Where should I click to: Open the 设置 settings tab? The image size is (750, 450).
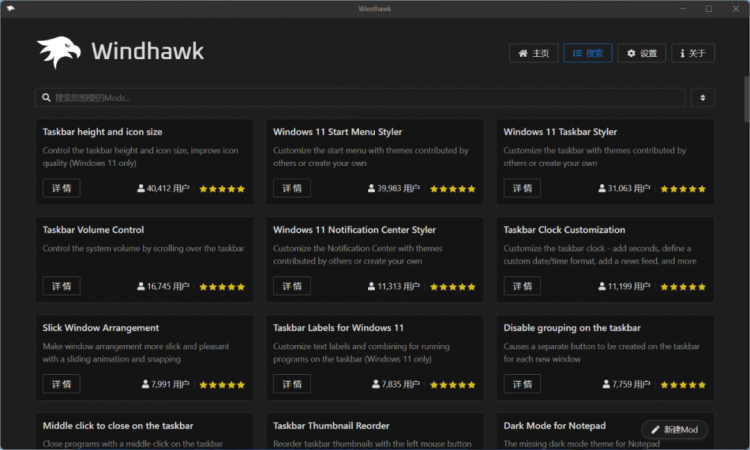click(x=641, y=53)
